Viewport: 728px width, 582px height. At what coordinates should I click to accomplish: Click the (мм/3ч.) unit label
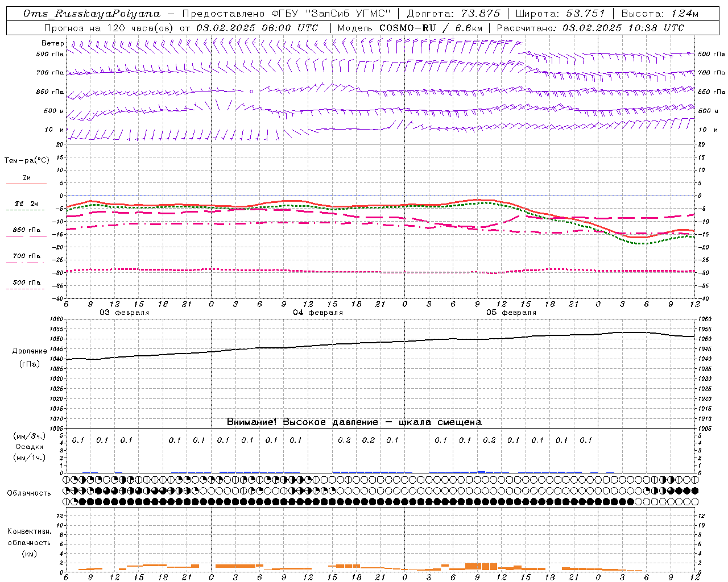coord(29,436)
